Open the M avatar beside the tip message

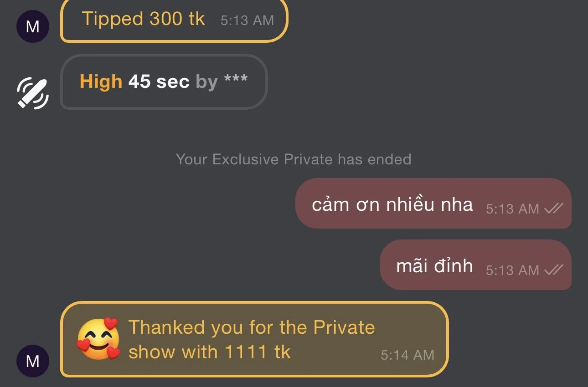pos(32,26)
